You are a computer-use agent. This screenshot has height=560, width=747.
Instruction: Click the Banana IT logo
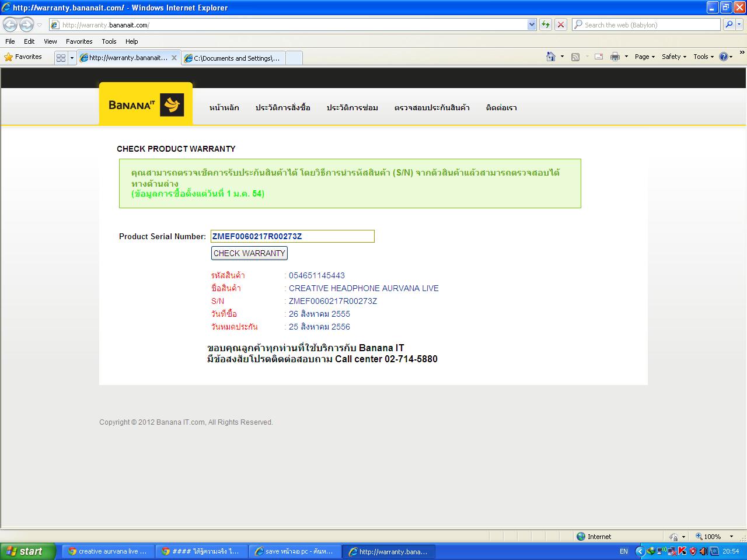coord(146,105)
